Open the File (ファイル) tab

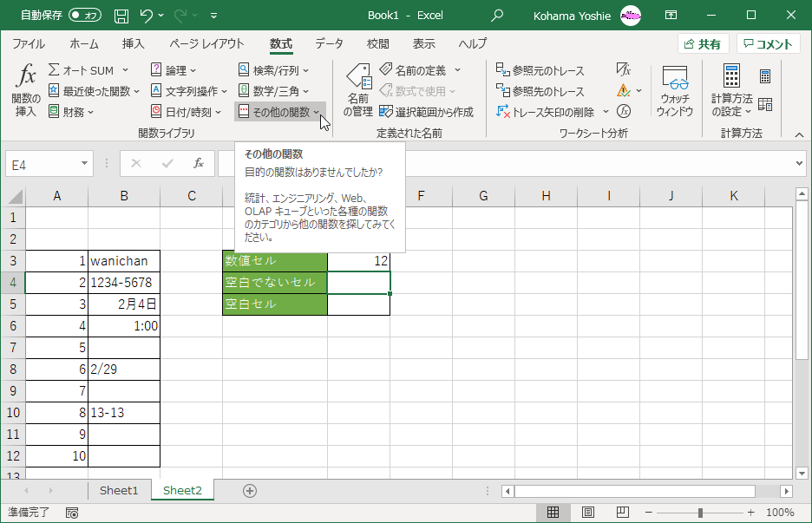(x=29, y=44)
